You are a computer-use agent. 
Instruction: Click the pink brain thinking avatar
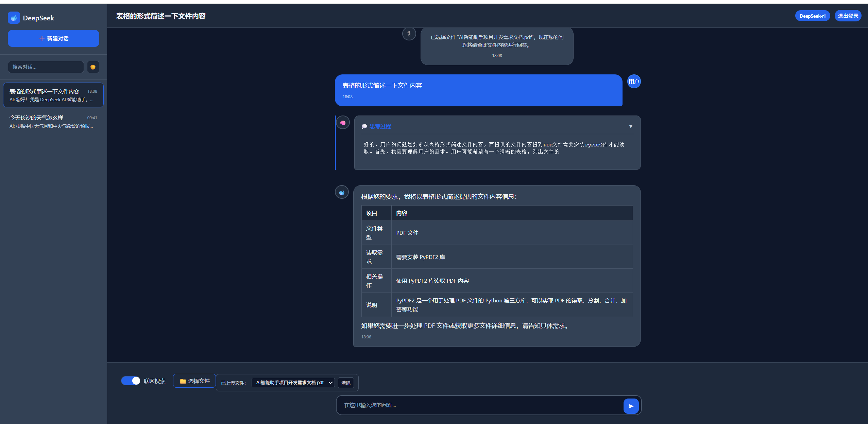[343, 123]
